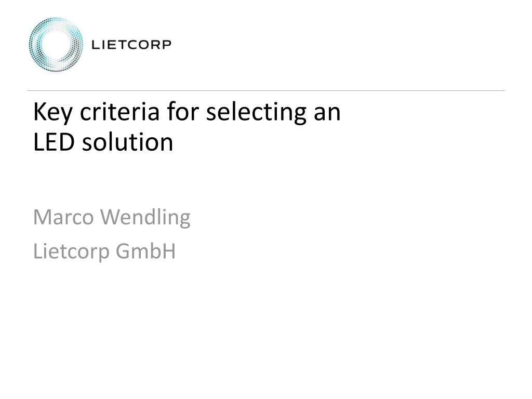Click the word "for" in the title

point(183,111)
